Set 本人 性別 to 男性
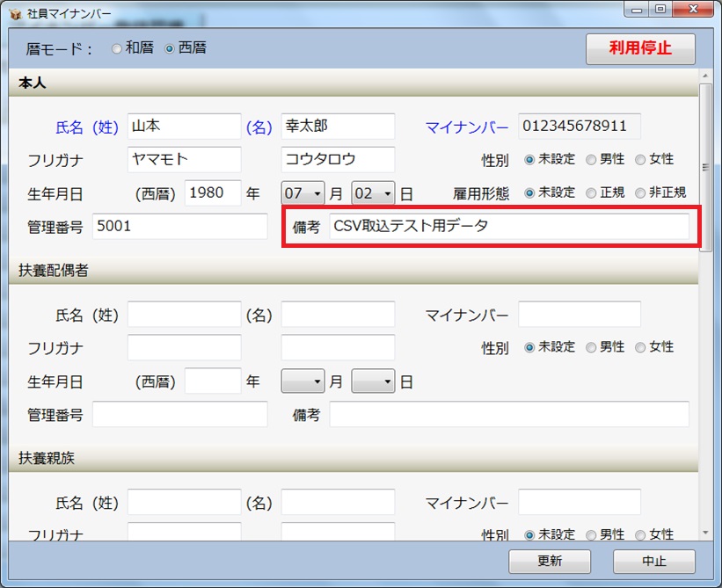The width and height of the screenshot is (722, 588). click(591, 160)
